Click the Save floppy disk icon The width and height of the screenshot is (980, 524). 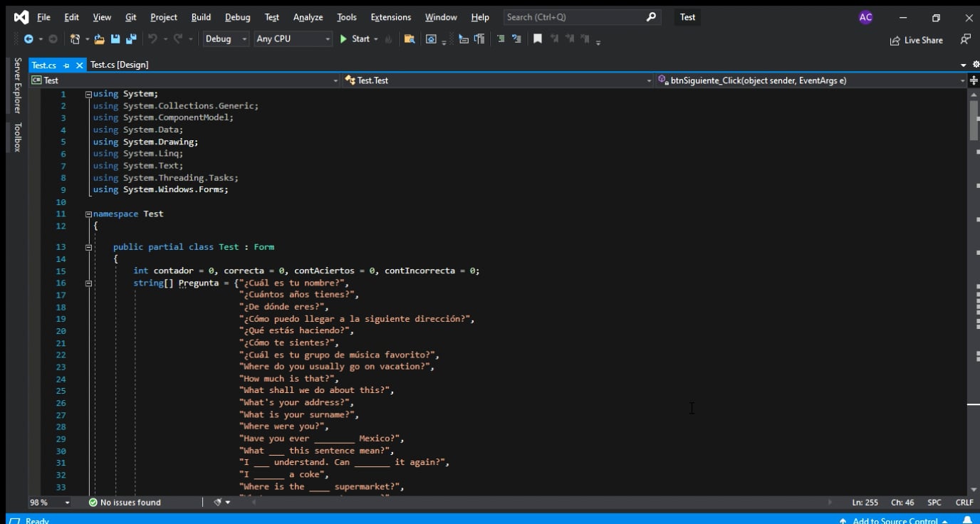(115, 39)
